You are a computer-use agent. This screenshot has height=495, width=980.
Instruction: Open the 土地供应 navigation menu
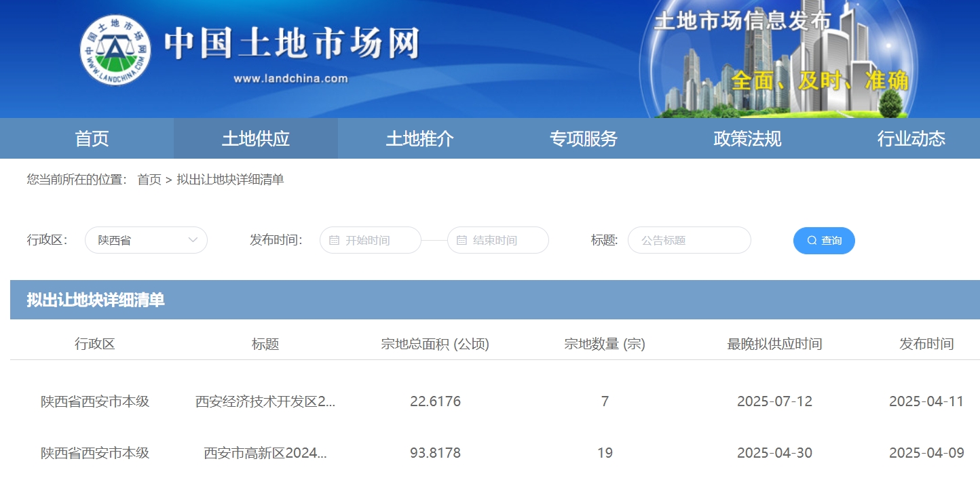tap(256, 138)
